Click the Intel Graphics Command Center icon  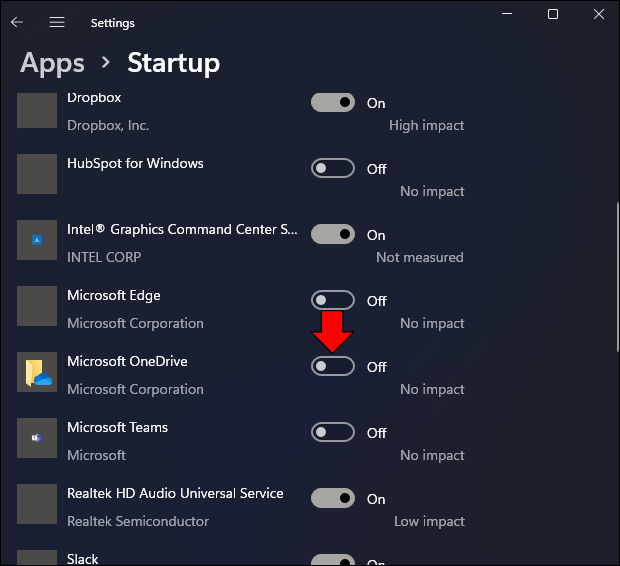38,240
